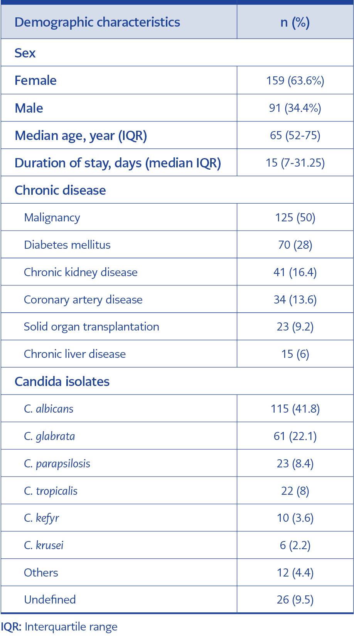The image size is (354, 644).
Task: Click the Female row label
Action: pyautogui.click(x=35, y=80)
